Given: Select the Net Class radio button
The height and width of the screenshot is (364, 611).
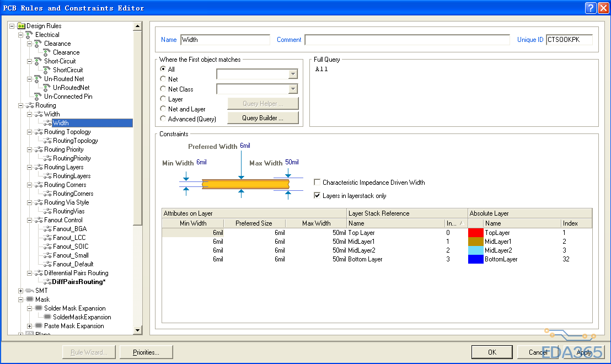Looking at the screenshot, I should 163,89.
